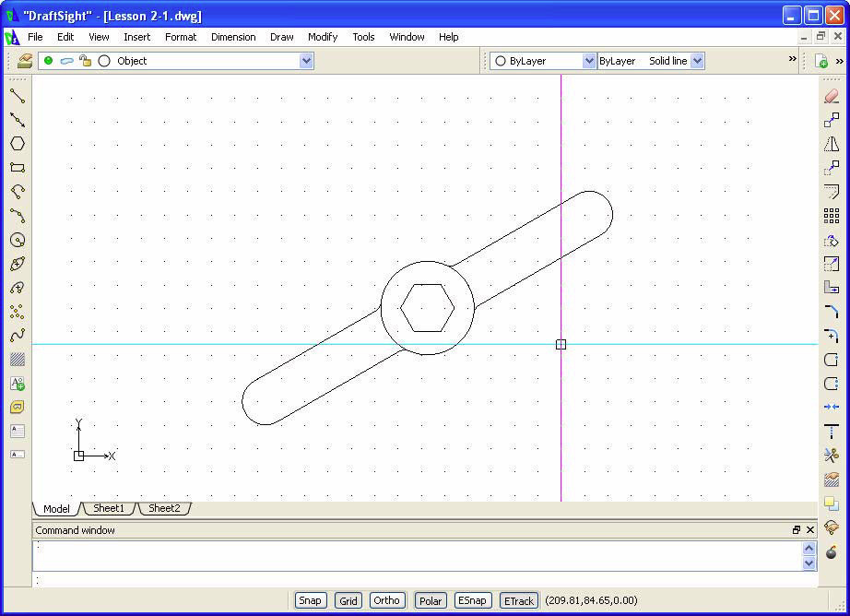Click the Delete eraser tool
Image resolution: width=850 pixels, height=616 pixels.
coord(831,96)
